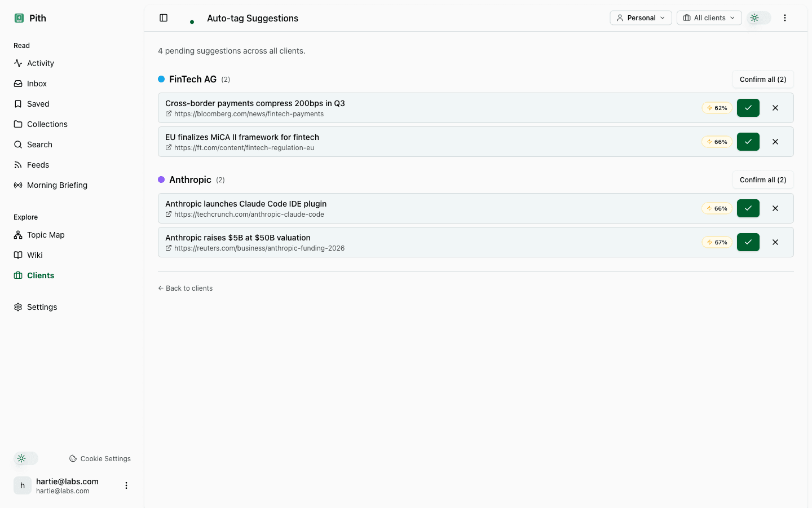
Task: Click the 'Anthropic raises $5B at $50B valuation' title
Action: click(238, 238)
